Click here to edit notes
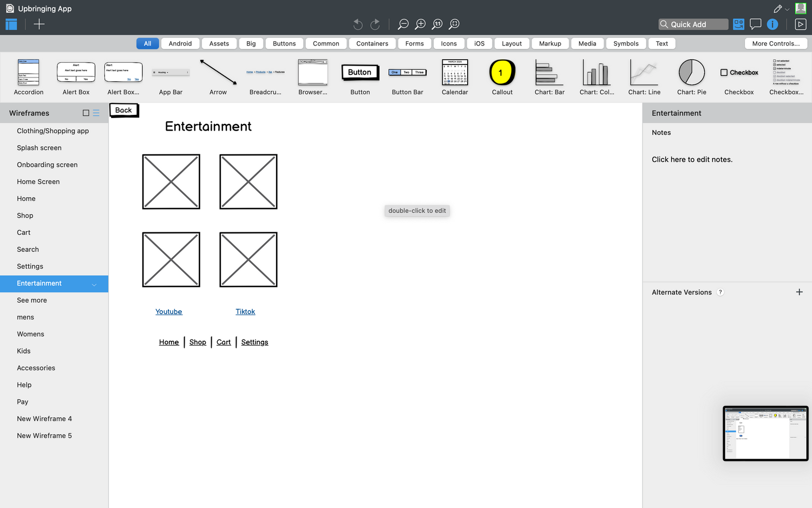Viewport: 812px width, 508px height. pos(692,159)
